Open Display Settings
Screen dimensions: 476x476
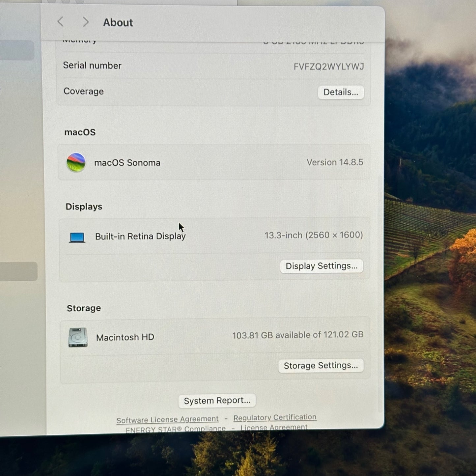tap(322, 266)
